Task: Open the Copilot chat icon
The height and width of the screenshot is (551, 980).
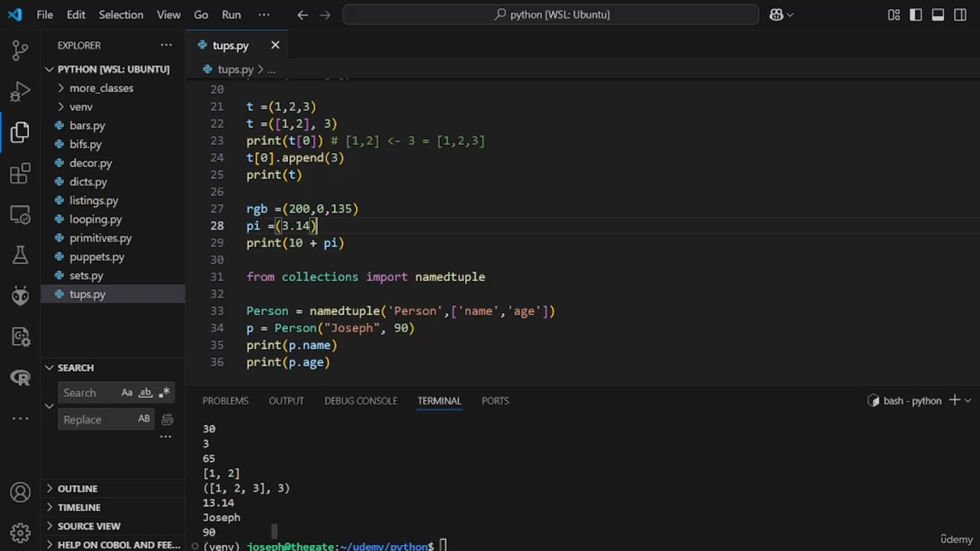Action: [x=776, y=15]
